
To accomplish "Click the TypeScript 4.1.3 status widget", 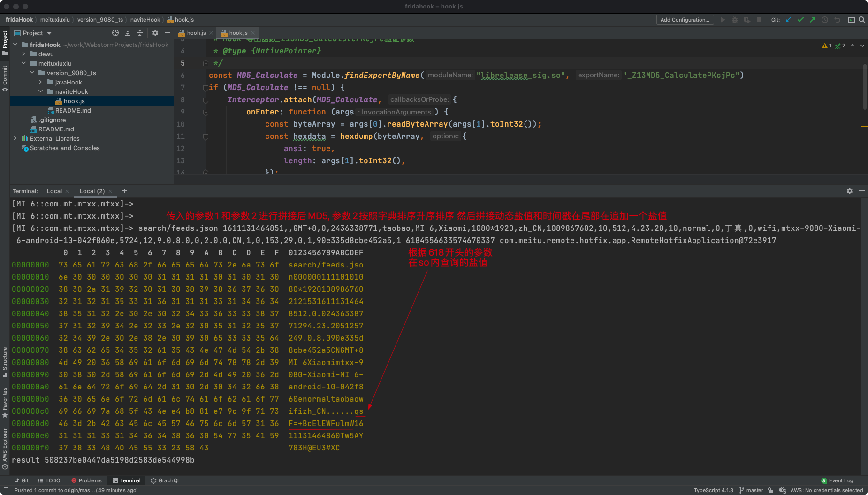I will click(x=713, y=490).
